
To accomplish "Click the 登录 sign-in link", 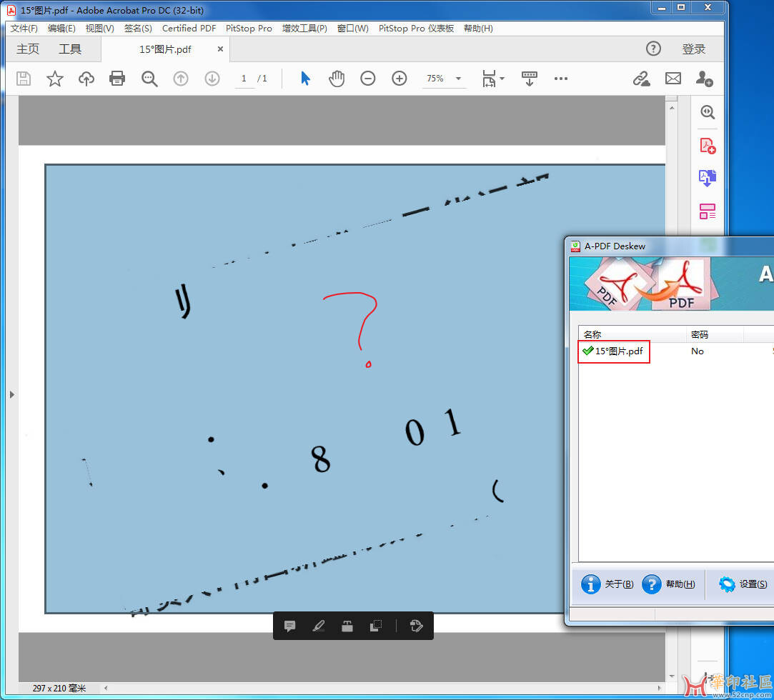I will coord(693,49).
